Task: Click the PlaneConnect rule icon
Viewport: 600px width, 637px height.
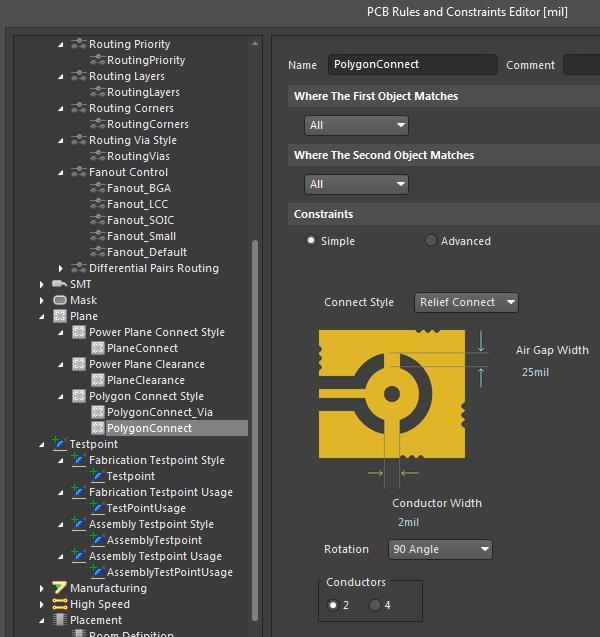Action: pyautogui.click(x=97, y=348)
